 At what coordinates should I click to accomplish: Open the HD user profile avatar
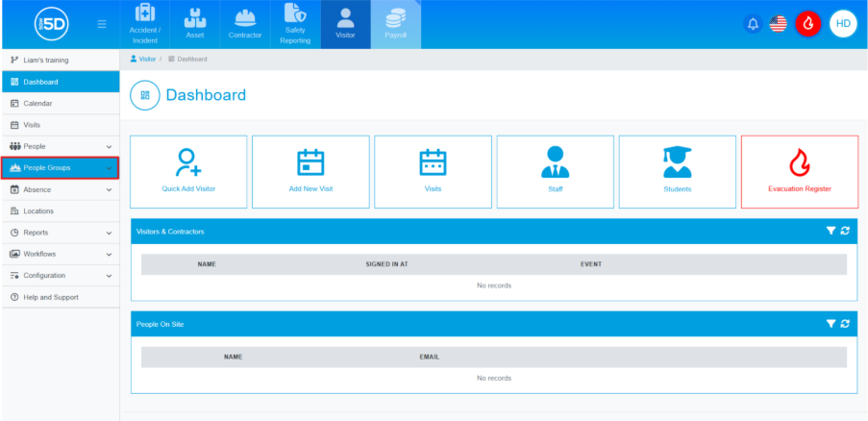click(x=843, y=23)
